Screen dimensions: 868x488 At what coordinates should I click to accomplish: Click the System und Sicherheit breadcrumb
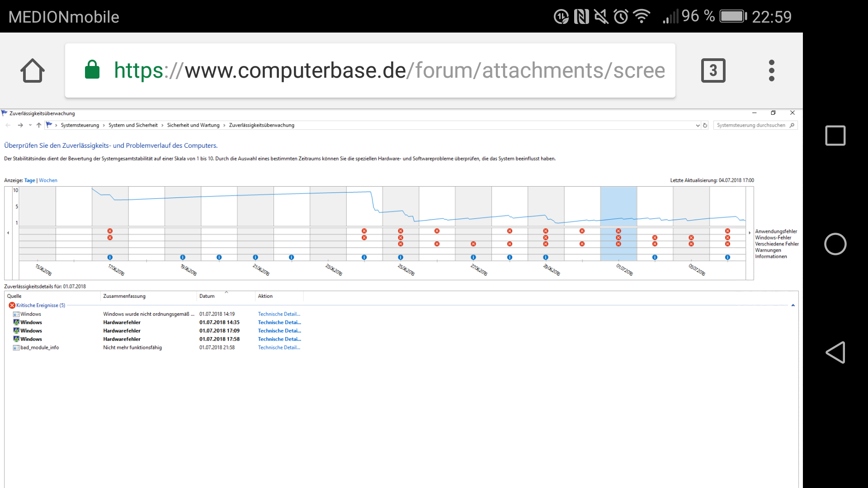(133, 125)
